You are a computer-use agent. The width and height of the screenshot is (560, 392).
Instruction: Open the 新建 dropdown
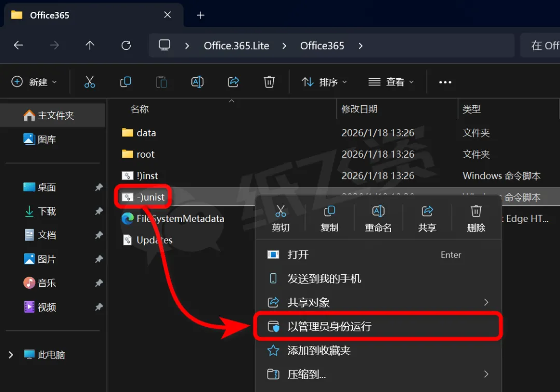34,82
